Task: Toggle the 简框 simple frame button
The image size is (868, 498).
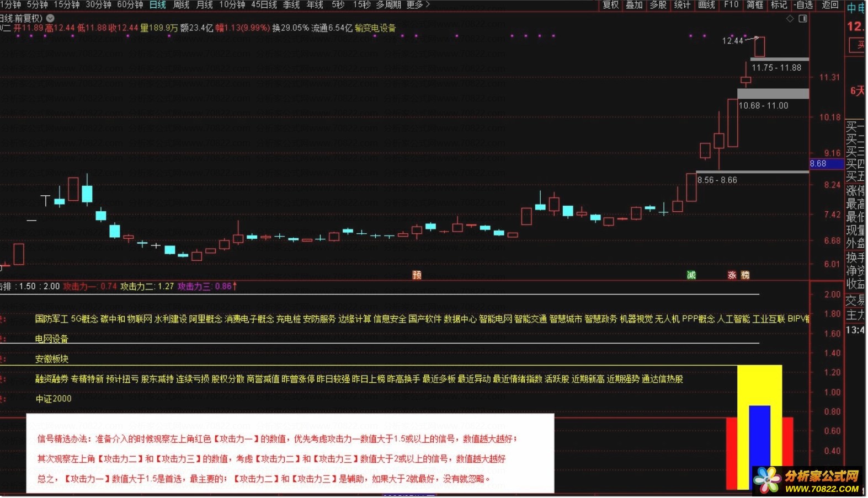Action: click(x=755, y=5)
